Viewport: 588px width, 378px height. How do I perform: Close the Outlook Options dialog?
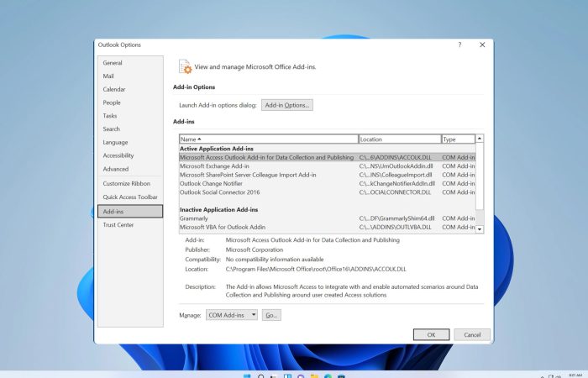click(482, 45)
